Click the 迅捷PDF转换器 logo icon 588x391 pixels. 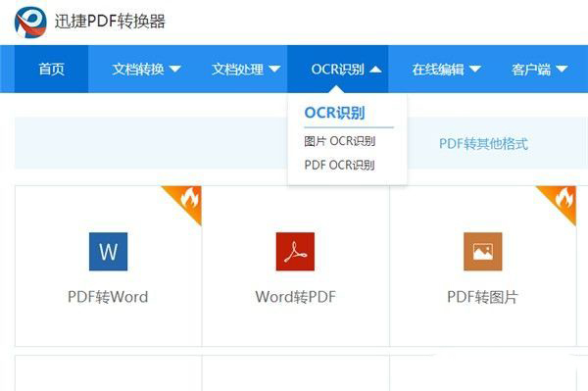30,22
